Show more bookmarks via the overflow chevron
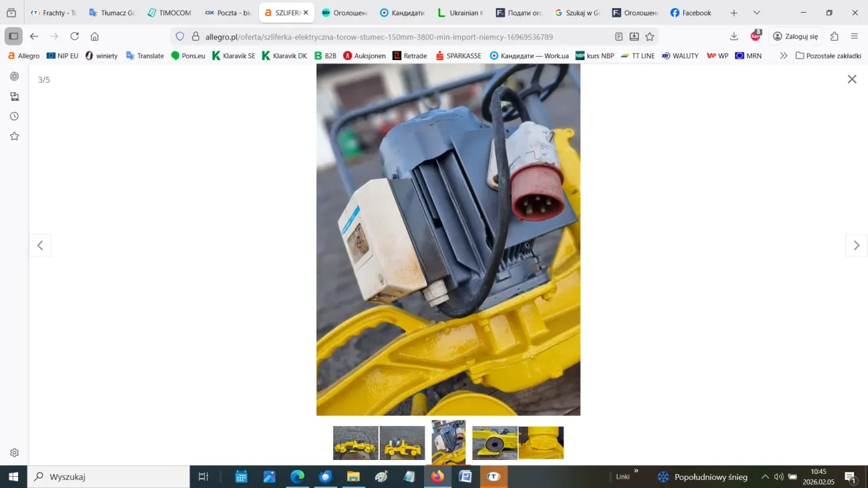Image resolution: width=868 pixels, height=488 pixels. click(783, 56)
